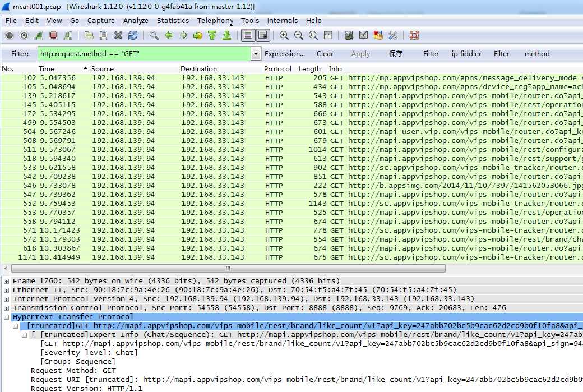Sort the packet list by Time column
This screenshot has width=583, height=392.
(62, 69)
